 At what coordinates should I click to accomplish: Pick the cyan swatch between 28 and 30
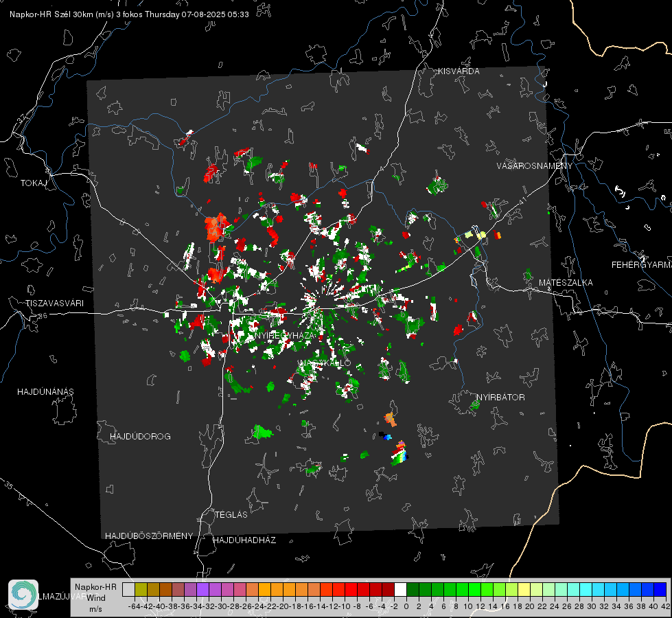point(586,589)
